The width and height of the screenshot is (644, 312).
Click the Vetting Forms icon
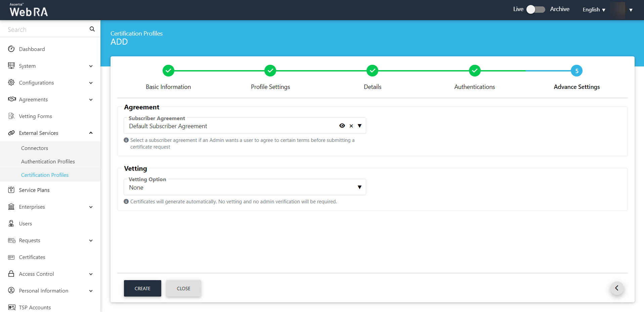11,116
